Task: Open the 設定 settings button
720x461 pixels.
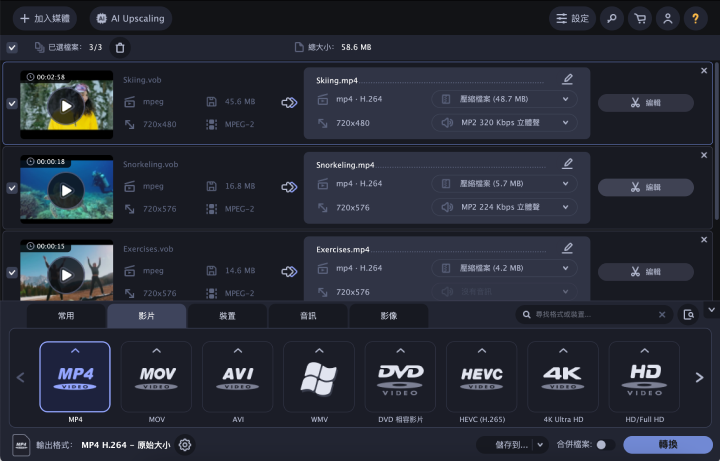Action: [x=572, y=19]
